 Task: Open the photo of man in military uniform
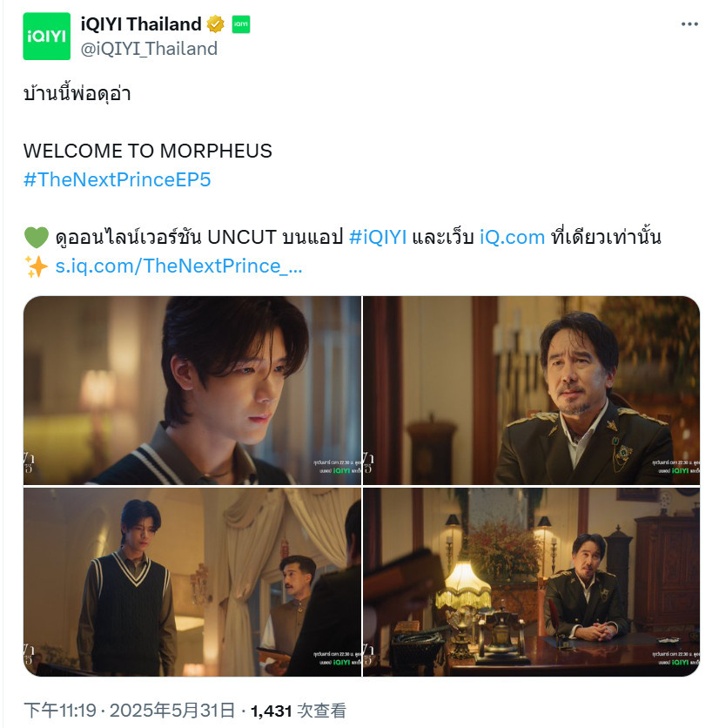click(x=532, y=390)
